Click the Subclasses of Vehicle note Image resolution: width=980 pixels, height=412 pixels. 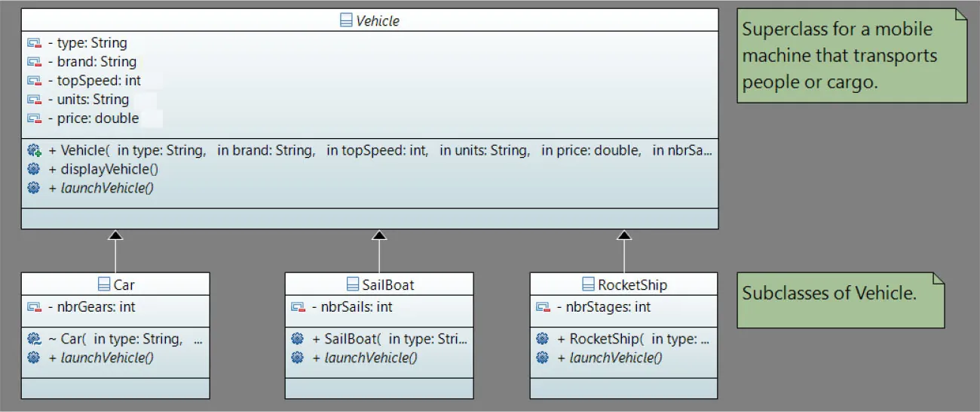839,300
